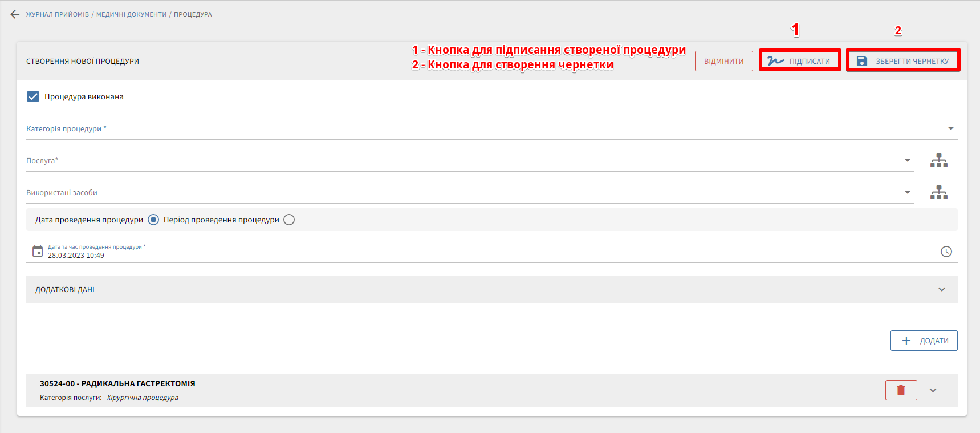Viewport: 980px width, 433px height.
Task: Expand the Додаткові дані section
Action: point(941,290)
